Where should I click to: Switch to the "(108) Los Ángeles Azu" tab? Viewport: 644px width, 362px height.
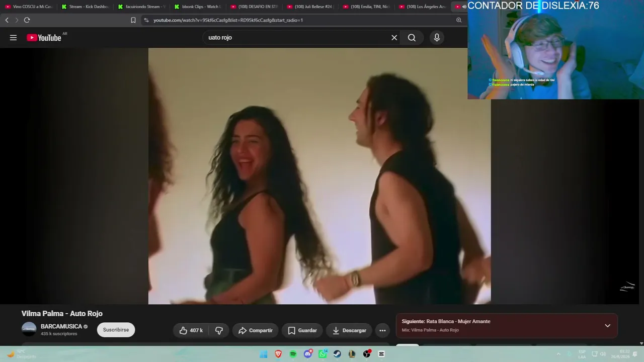coord(422,7)
